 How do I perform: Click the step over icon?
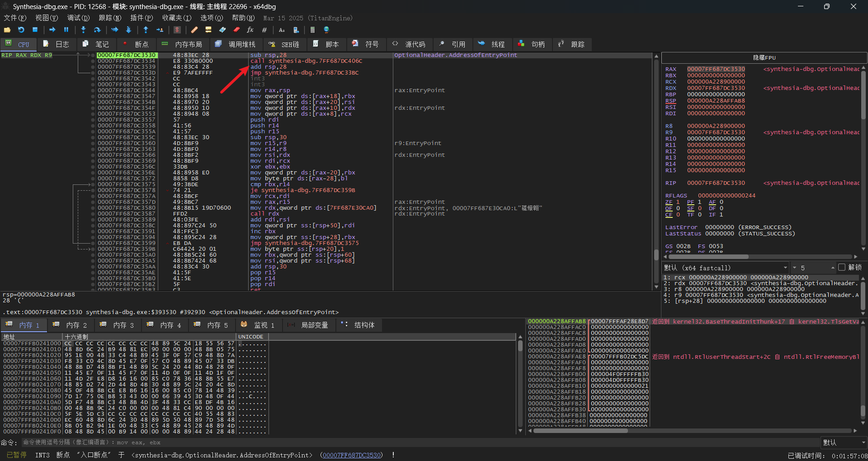[97, 30]
